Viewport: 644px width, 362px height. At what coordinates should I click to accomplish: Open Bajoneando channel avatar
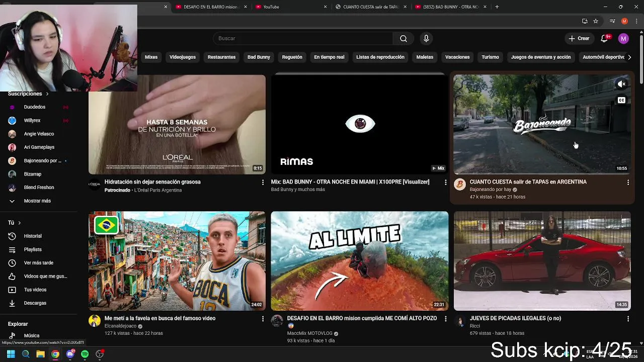(x=459, y=184)
